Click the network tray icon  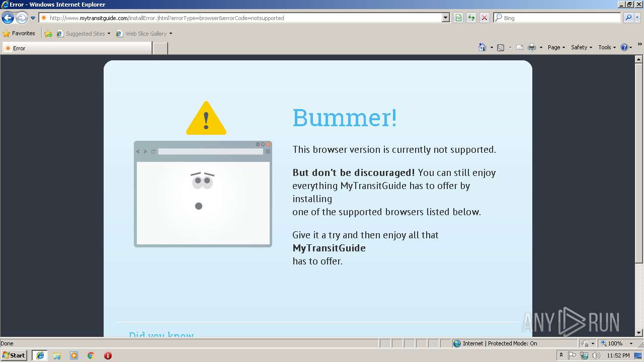click(x=584, y=355)
